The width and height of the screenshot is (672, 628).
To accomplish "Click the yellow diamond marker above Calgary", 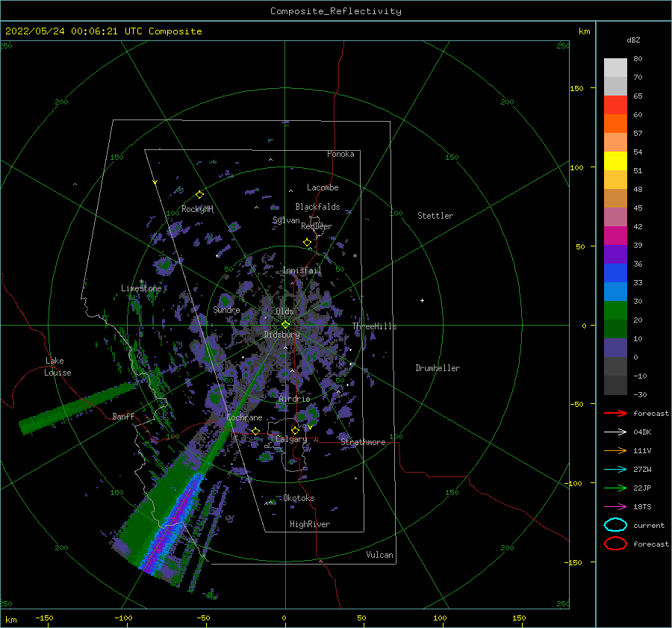I will coord(295,430).
